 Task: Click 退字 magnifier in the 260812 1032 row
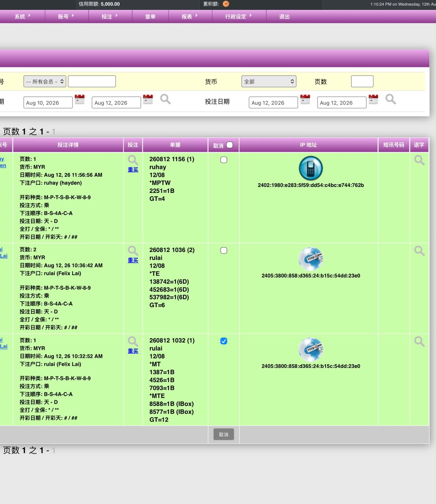419,341
